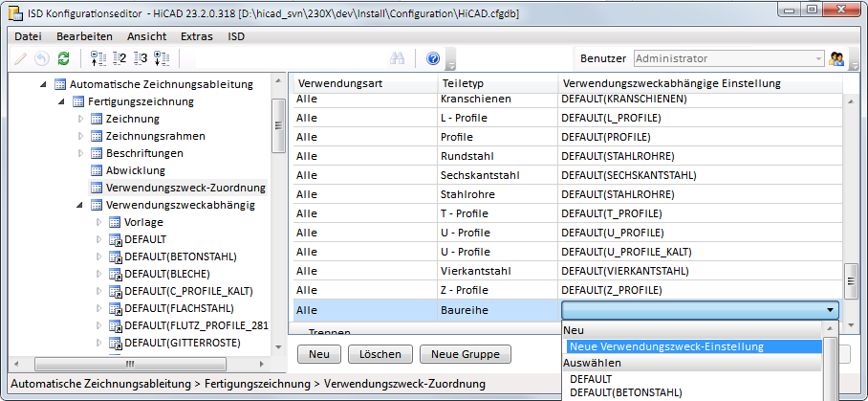This screenshot has width=868, height=401.
Task: Click the T - Profile cell
Action: (x=498, y=213)
